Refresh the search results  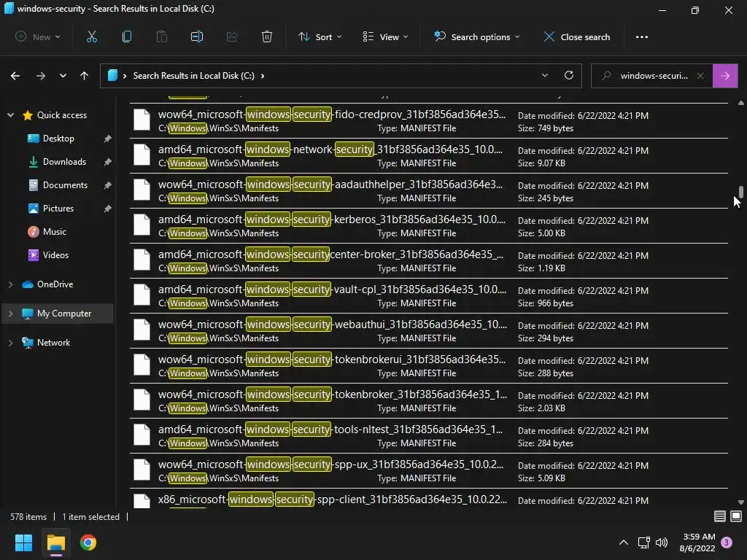[x=569, y=75]
